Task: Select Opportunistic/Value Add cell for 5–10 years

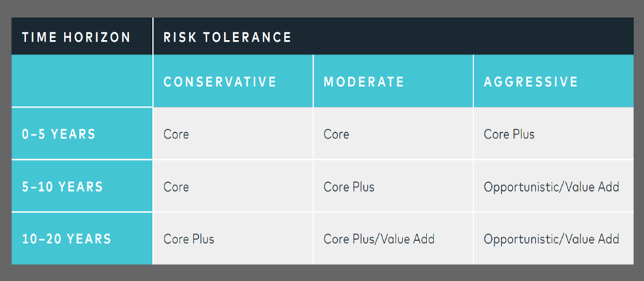Action: point(553,187)
